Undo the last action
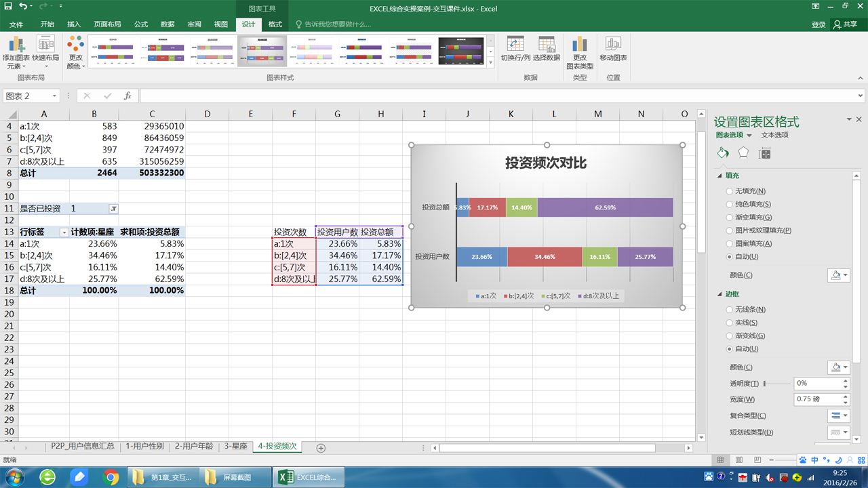This screenshot has width=868, height=488. coord(24,7)
